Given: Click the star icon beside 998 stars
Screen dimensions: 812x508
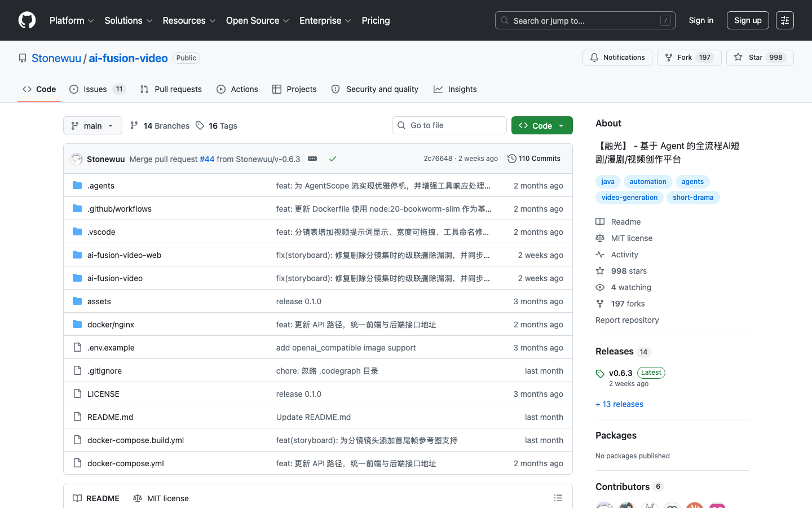Looking at the screenshot, I should point(600,271).
